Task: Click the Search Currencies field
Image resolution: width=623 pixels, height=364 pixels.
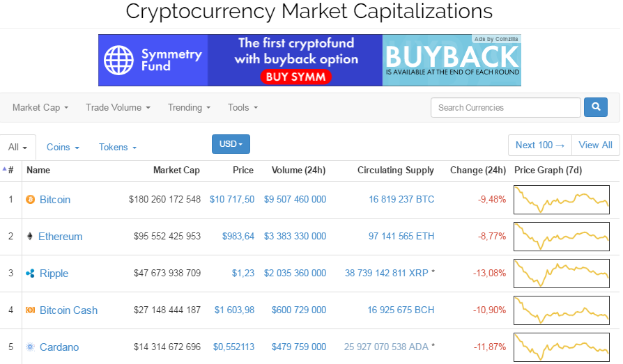Action: pos(505,108)
